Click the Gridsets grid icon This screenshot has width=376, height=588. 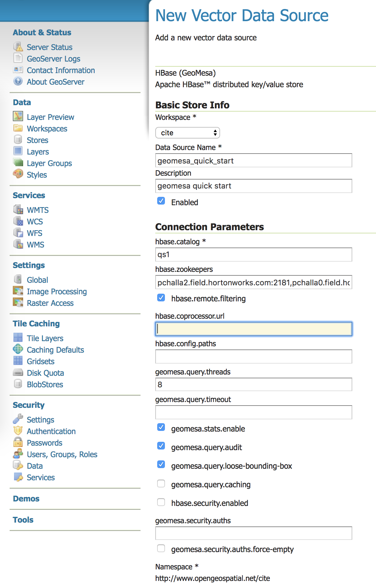18,361
